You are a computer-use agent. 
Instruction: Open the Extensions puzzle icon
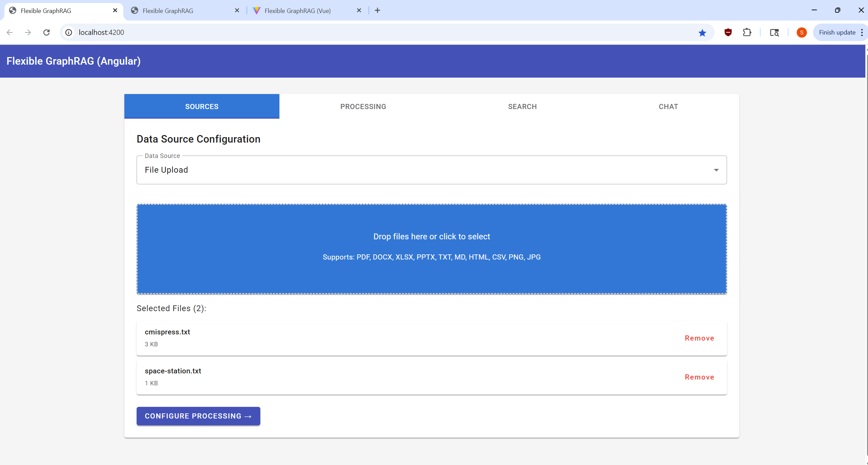[x=747, y=32]
